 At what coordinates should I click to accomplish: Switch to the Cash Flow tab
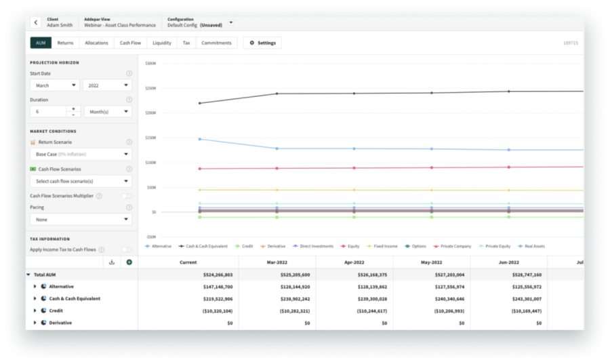(x=130, y=43)
